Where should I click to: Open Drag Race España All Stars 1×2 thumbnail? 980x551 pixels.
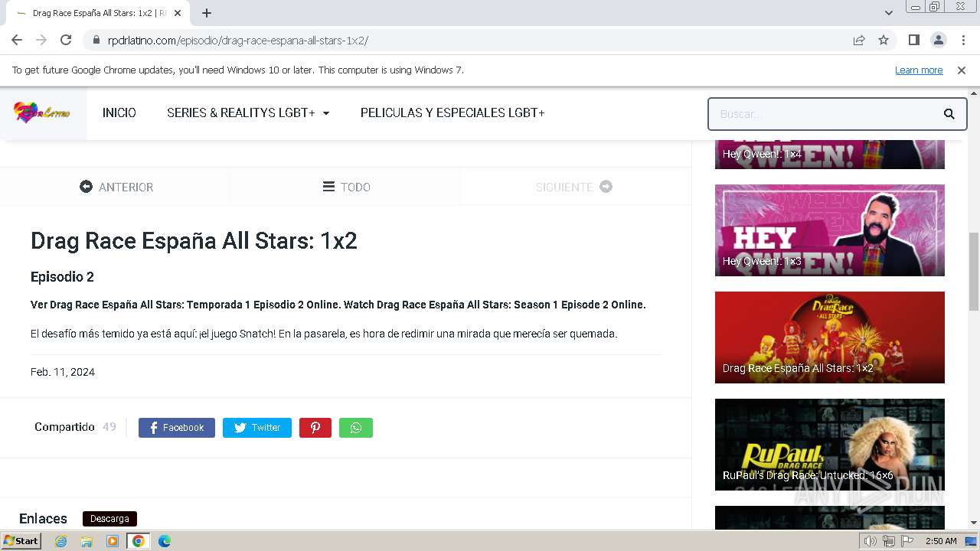coord(830,337)
